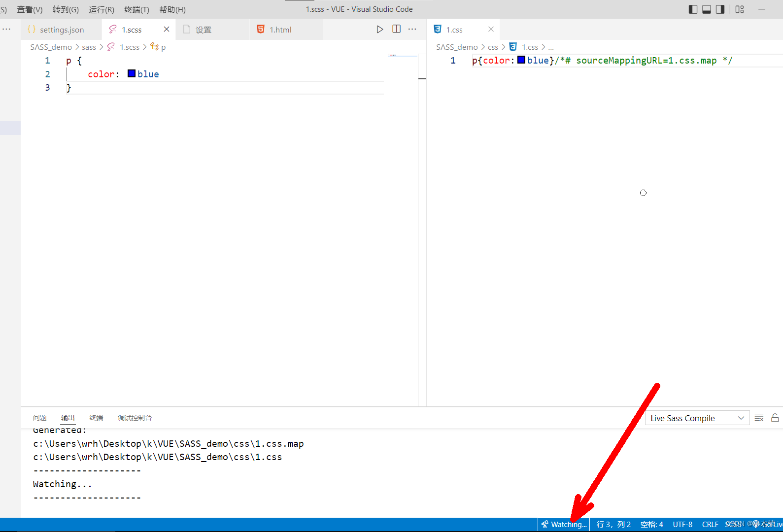Click SASS_demo breadcrumb in right editor
This screenshot has height=532, width=783.
(x=457, y=47)
